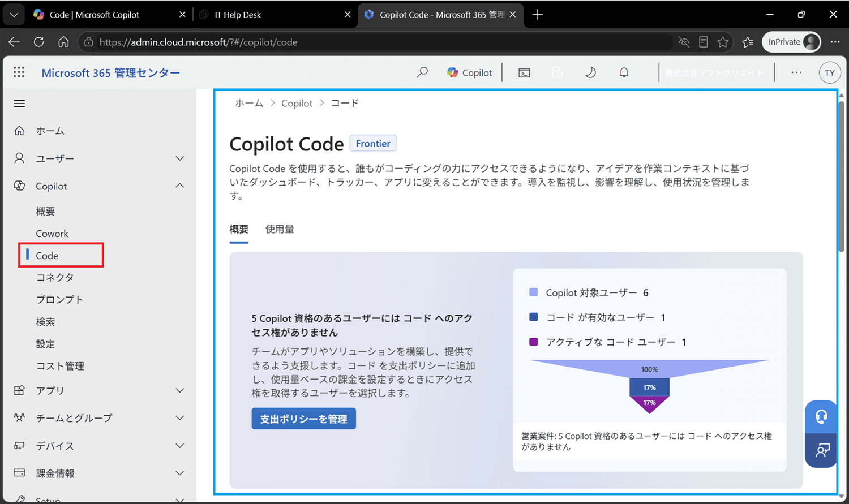Go to browser home page icon

point(63,42)
